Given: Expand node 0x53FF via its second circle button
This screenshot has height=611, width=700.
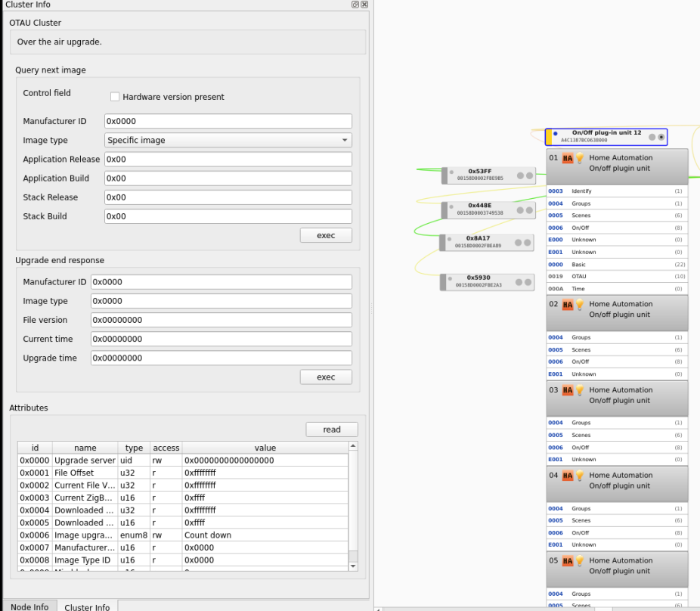Looking at the screenshot, I should pos(529,175).
